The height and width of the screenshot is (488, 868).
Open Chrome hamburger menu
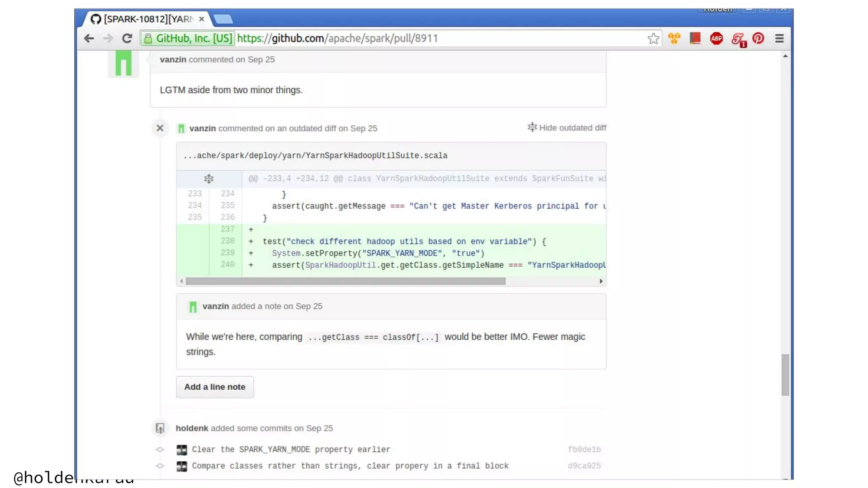(779, 39)
